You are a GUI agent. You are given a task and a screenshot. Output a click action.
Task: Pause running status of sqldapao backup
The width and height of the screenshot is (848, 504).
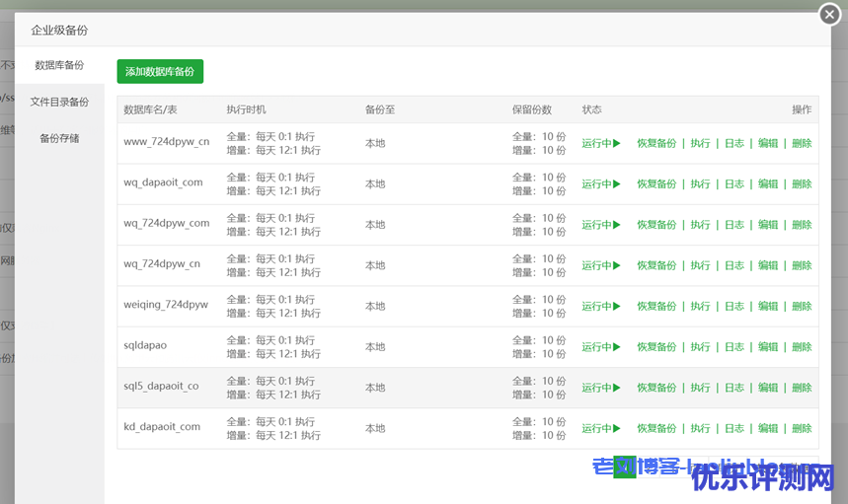[600, 347]
